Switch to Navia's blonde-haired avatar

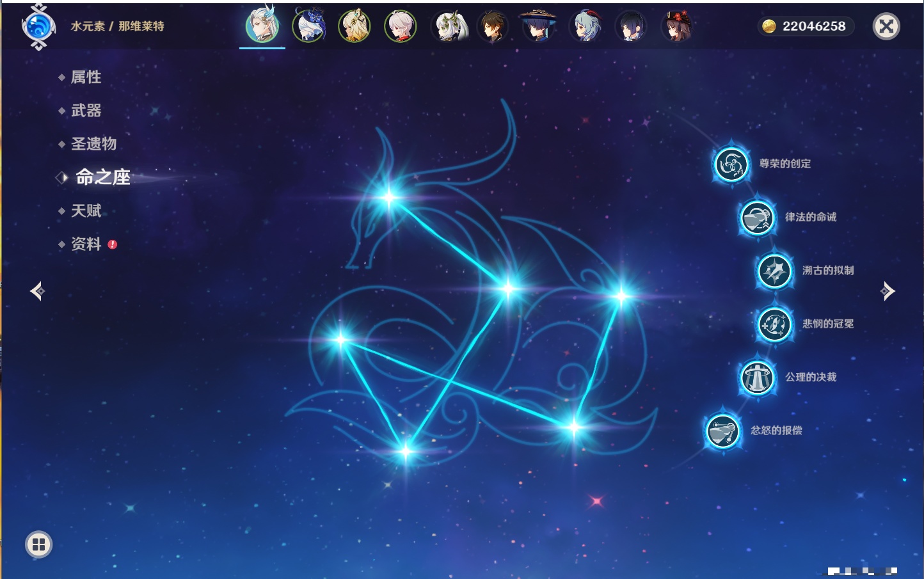(x=354, y=26)
